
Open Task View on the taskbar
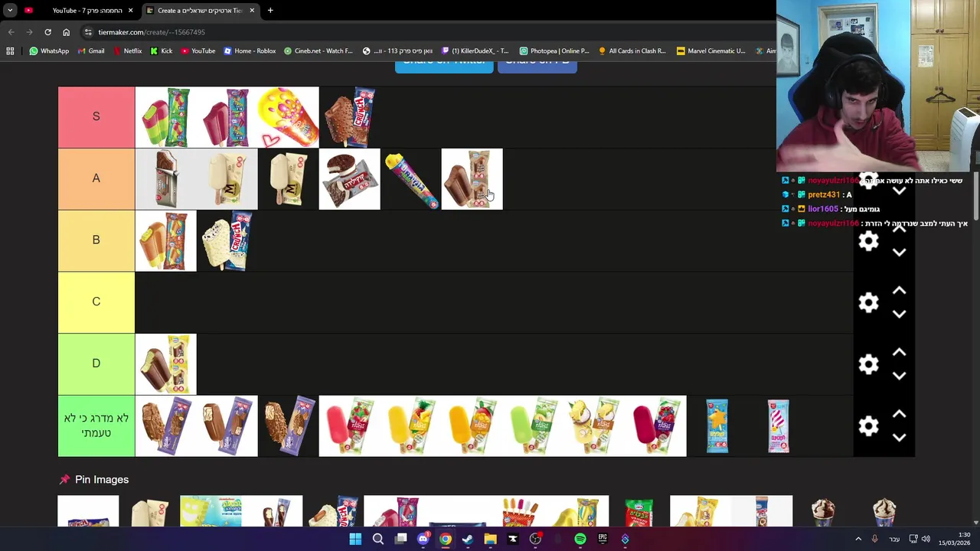tap(400, 540)
